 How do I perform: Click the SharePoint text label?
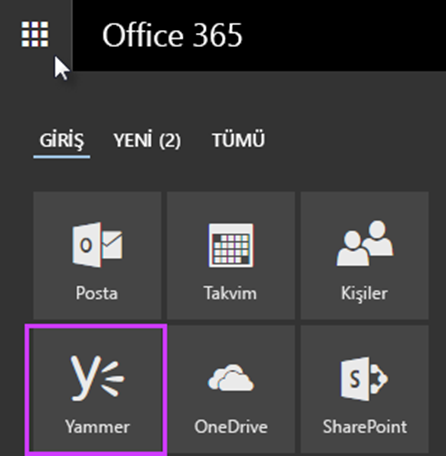coord(365,427)
